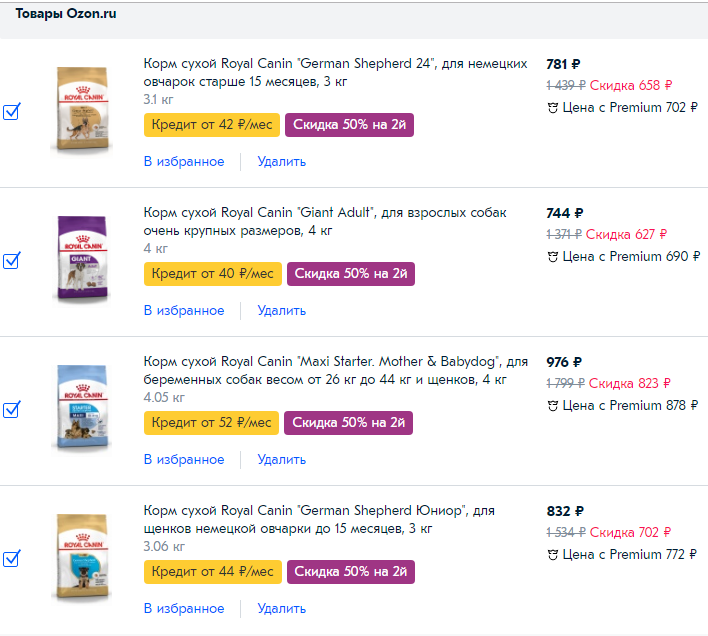
Task: Click Premium icon beside price 772 ₽
Action: (x=553, y=555)
